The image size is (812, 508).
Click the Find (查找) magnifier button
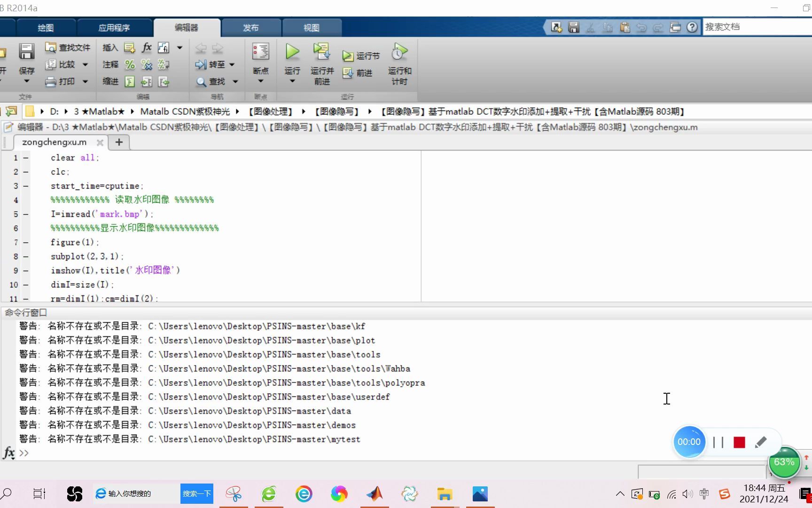(211, 82)
